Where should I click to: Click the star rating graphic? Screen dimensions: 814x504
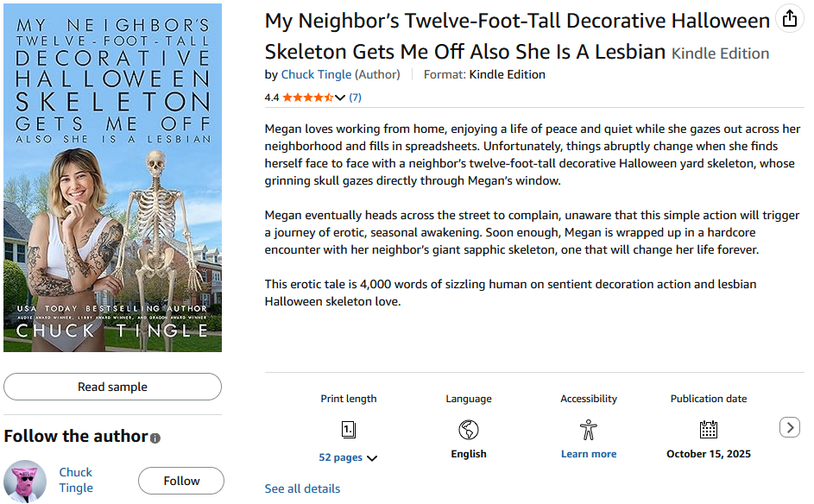pyautogui.click(x=307, y=98)
